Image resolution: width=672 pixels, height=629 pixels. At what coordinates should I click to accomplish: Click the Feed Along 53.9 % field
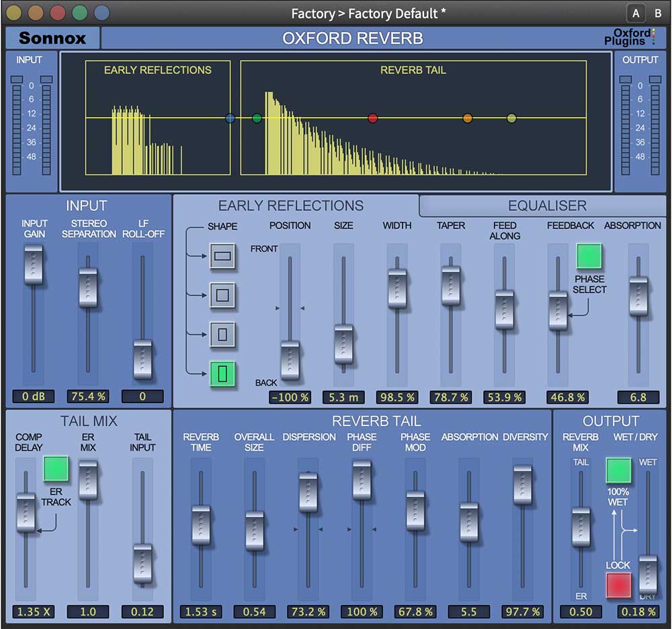(505, 397)
